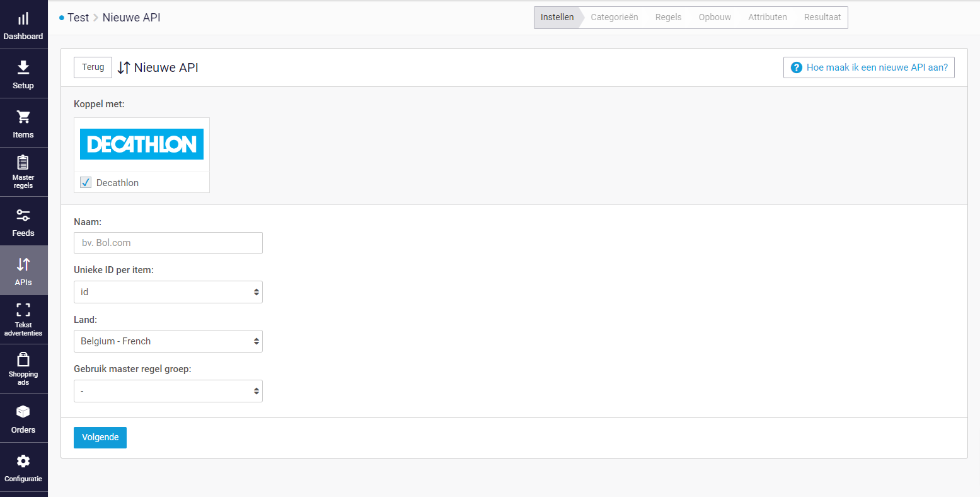This screenshot has height=497, width=980.
Task: Focus the Naam input field
Action: point(168,243)
